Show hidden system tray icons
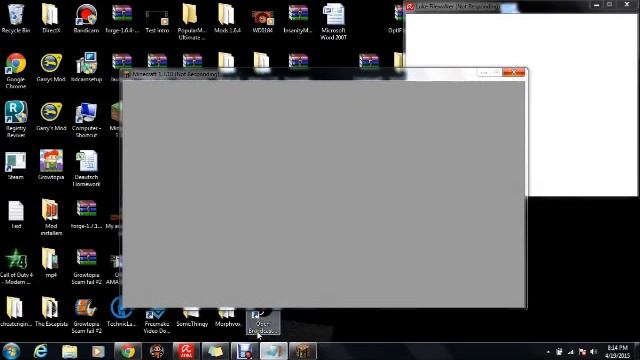 click(548, 352)
